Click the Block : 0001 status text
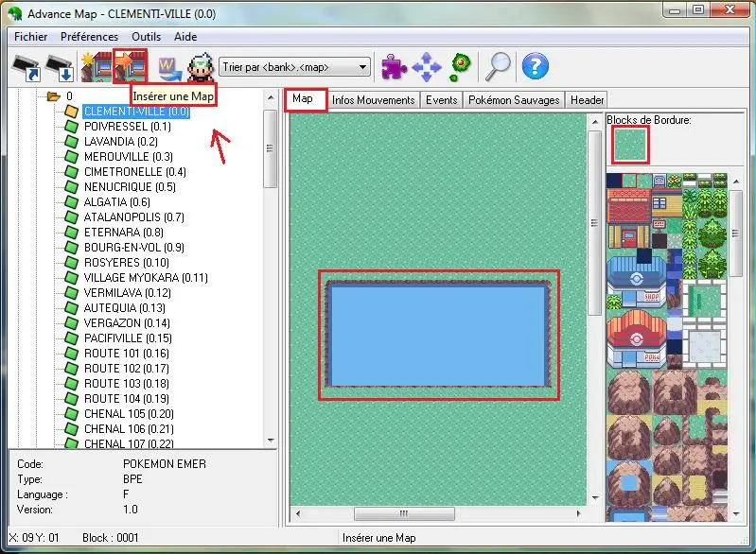 pyautogui.click(x=111, y=538)
